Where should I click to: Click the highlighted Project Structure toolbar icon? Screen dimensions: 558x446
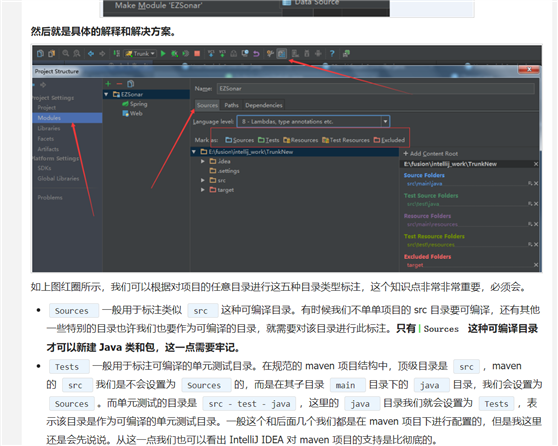point(281,53)
